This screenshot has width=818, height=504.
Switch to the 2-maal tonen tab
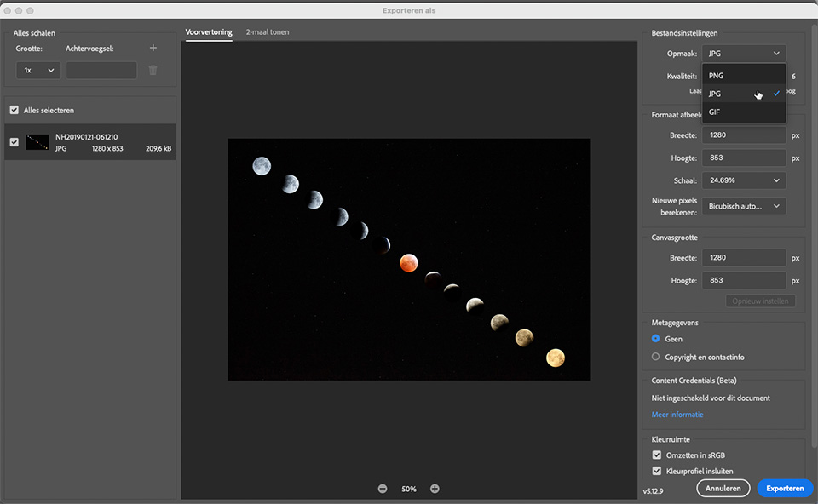tap(267, 32)
